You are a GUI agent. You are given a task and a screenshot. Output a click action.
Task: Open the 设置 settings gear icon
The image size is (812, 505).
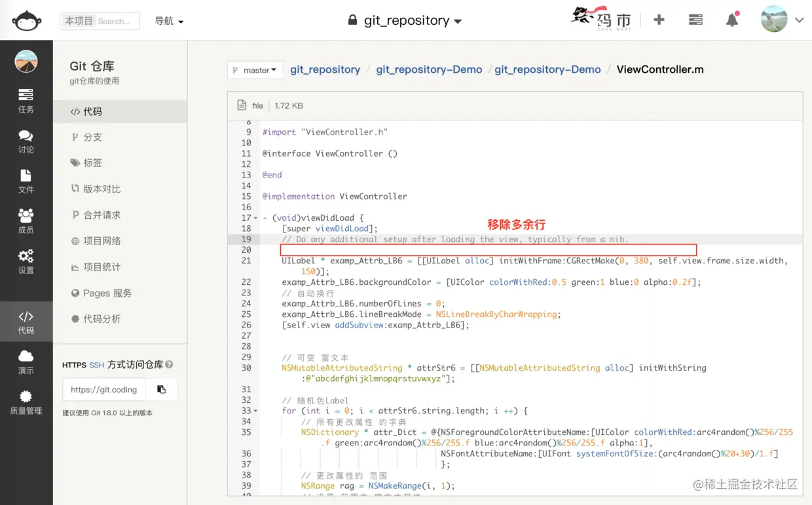click(x=26, y=262)
